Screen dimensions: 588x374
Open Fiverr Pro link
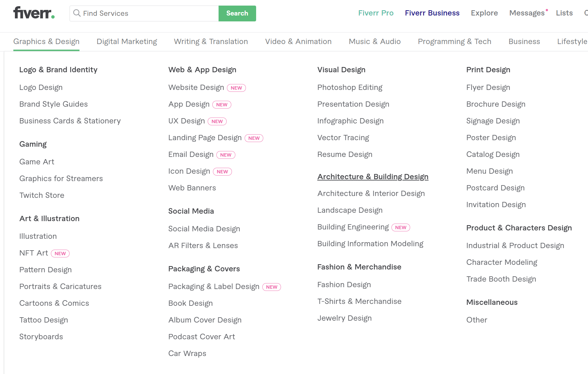[x=376, y=13]
